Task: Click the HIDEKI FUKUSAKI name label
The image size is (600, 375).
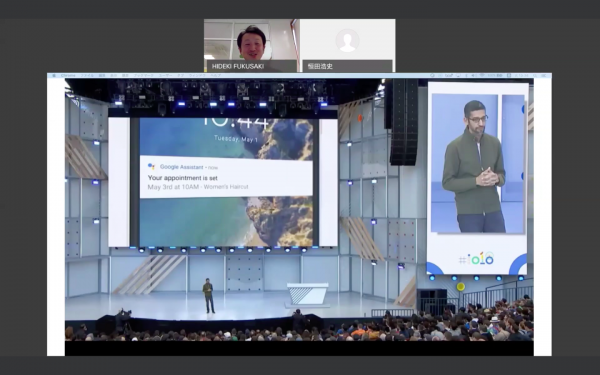Action: click(238, 66)
